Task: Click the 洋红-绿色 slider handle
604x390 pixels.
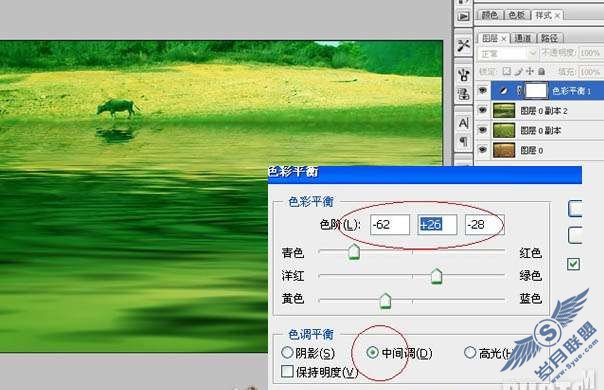Action: [x=436, y=276]
